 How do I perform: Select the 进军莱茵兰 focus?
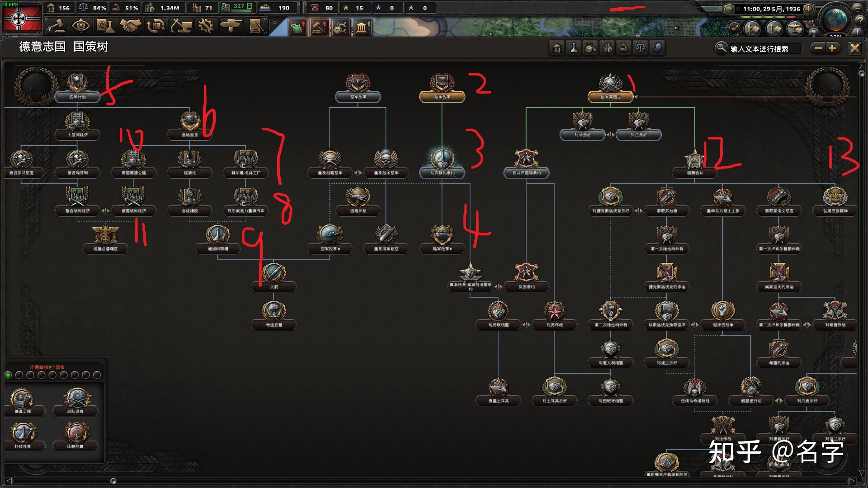(x=610, y=88)
